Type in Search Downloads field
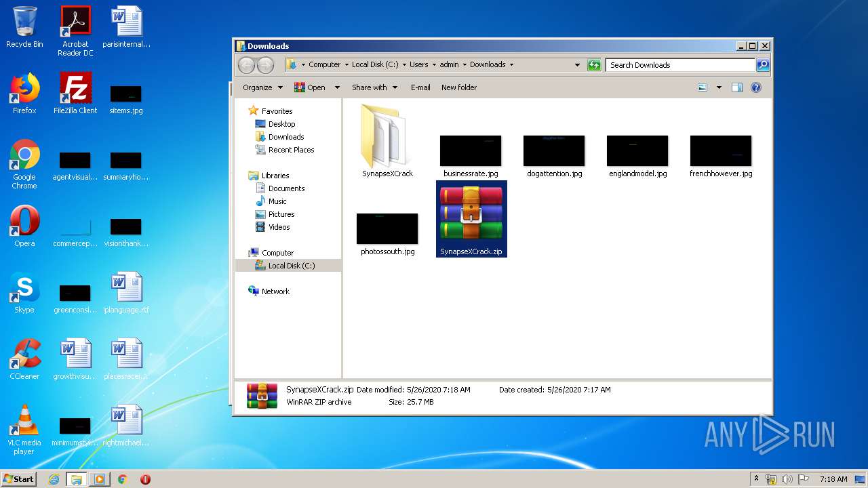This screenshot has height=488, width=868. (x=680, y=65)
